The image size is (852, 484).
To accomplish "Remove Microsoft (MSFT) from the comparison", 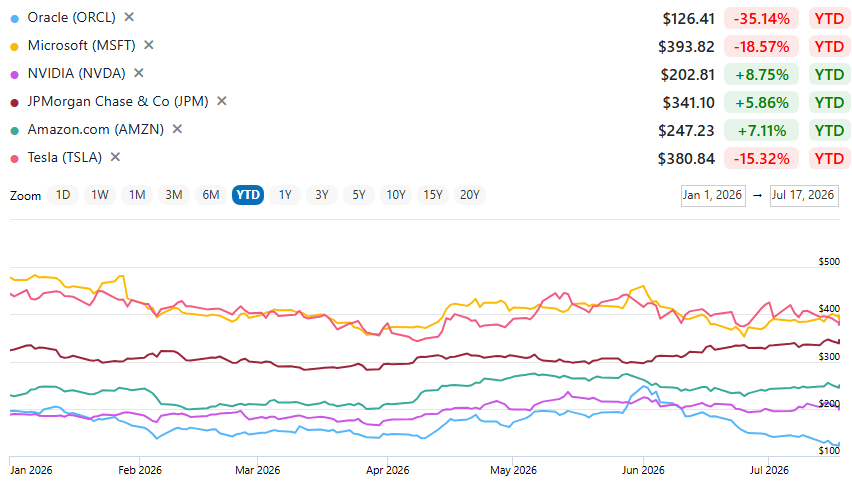I will point(148,45).
